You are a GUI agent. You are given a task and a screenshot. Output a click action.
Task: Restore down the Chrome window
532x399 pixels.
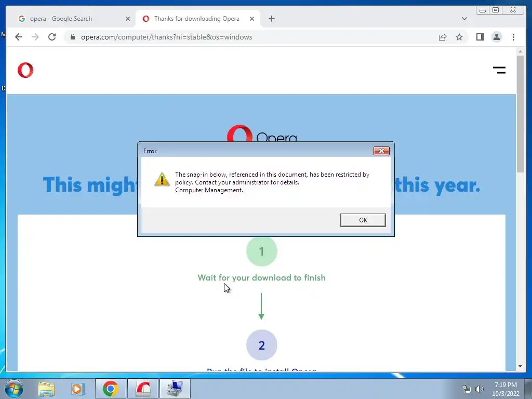(495, 10)
